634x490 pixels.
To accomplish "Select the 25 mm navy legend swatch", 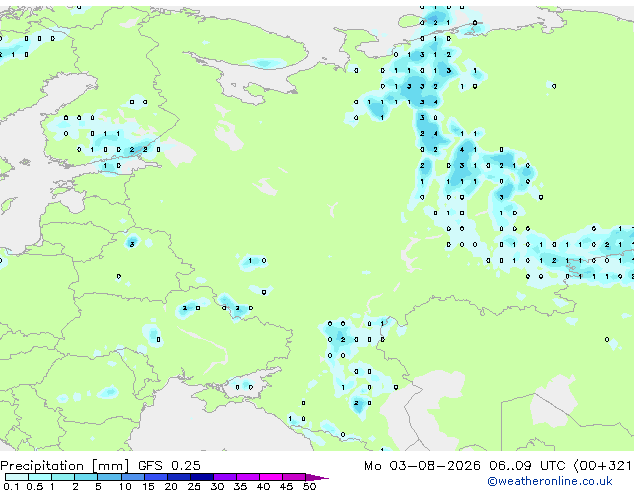I will click(x=202, y=477).
